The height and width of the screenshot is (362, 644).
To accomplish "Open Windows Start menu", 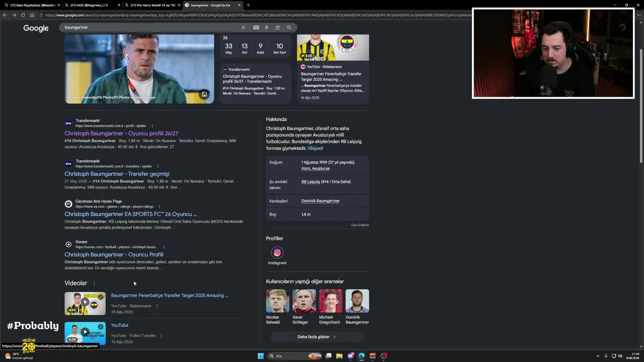I will 261,356.
